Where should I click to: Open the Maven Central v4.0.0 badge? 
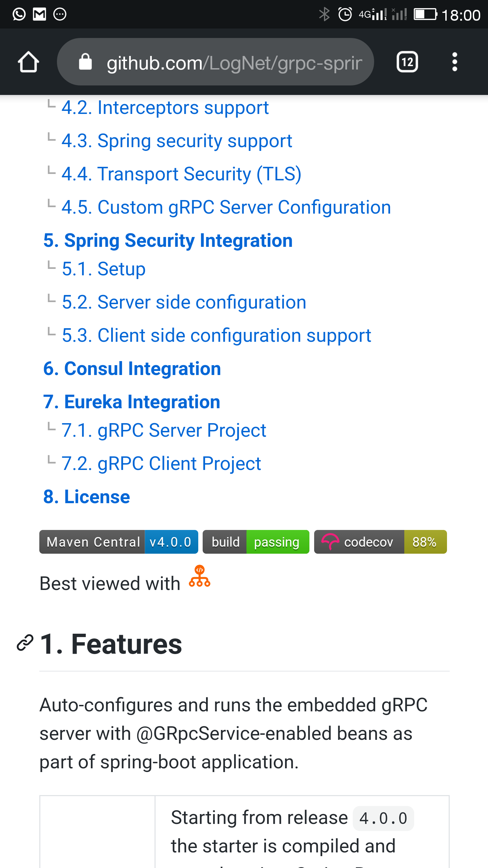click(x=119, y=542)
